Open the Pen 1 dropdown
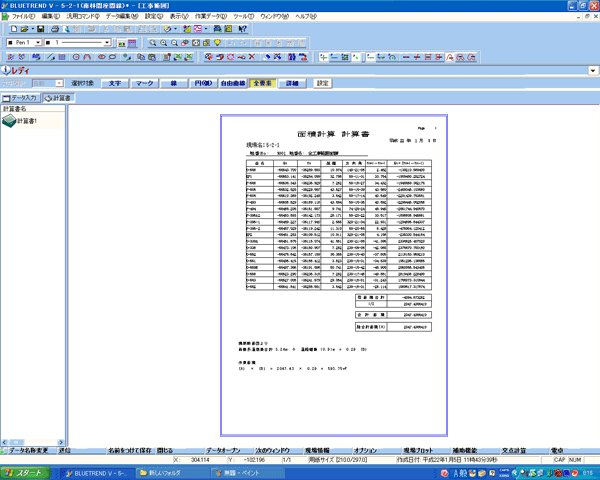The image size is (600, 480). click(x=38, y=42)
